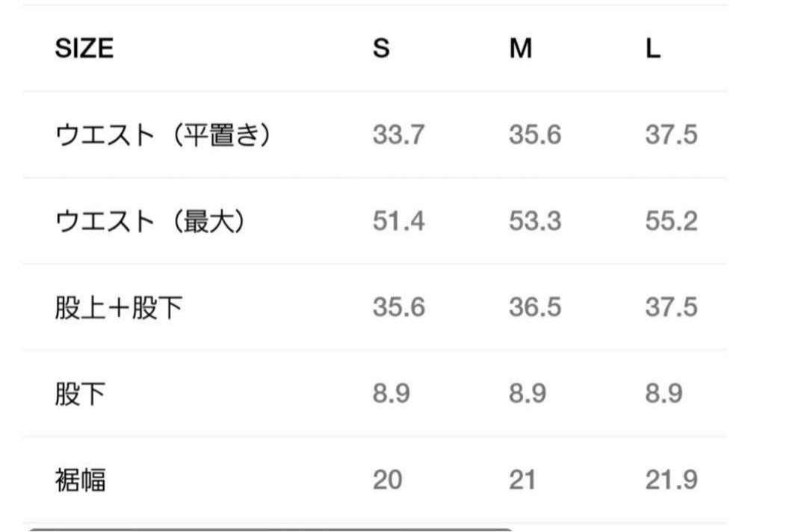Select hem width value 20 for S
Viewport: 807px width, 532px height.
pyautogui.click(x=388, y=480)
